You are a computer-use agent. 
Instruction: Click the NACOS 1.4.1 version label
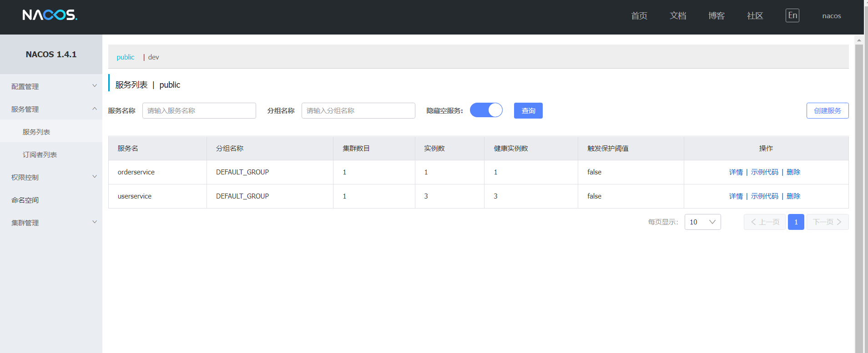(x=51, y=55)
